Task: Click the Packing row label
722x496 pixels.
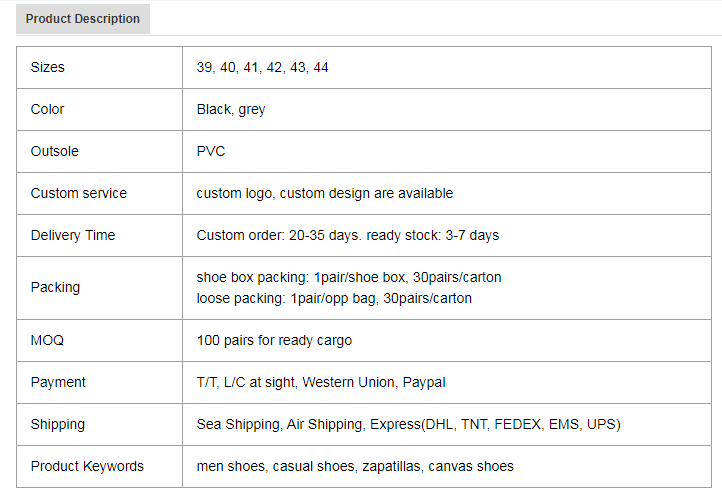Action: 55,287
